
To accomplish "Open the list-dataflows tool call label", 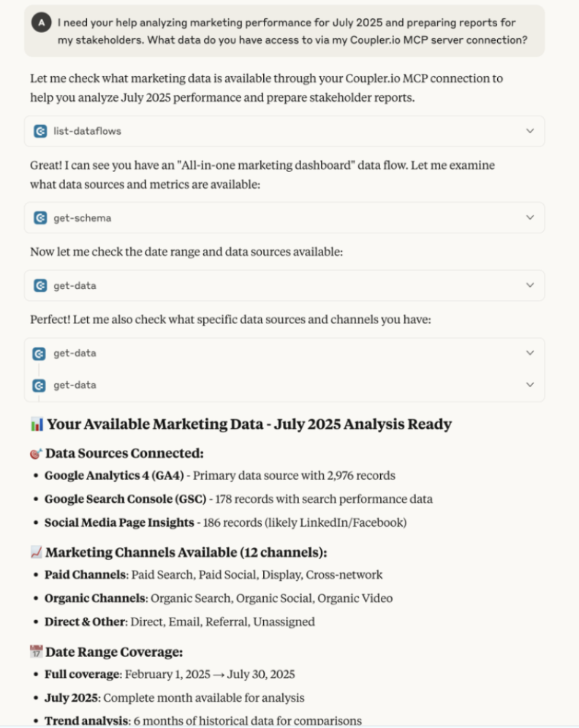I will (88, 132).
